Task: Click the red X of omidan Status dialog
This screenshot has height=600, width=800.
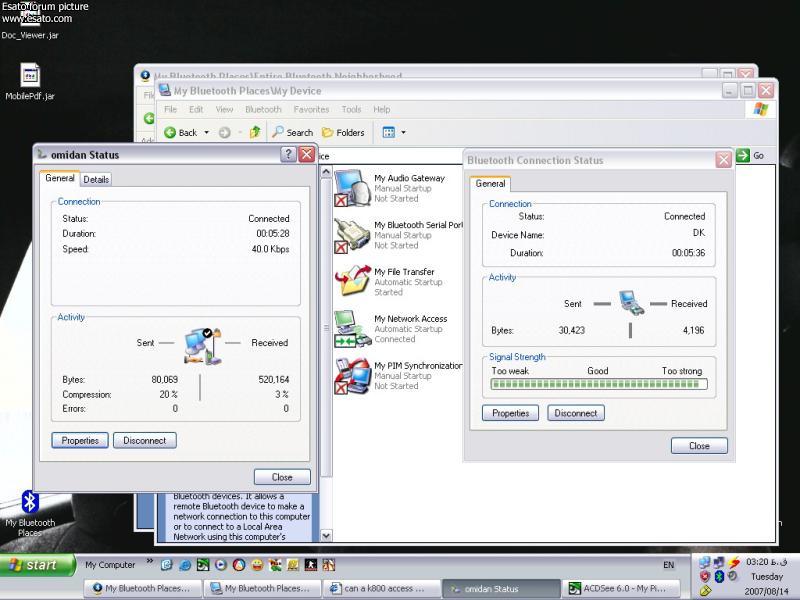Action: coord(307,154)
